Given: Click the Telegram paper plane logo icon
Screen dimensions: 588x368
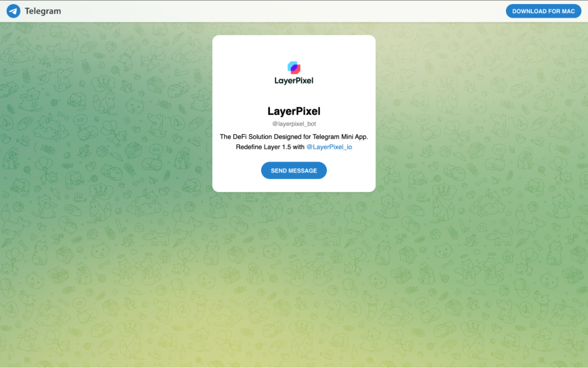Looking at the screenshot, I should 14,11.
